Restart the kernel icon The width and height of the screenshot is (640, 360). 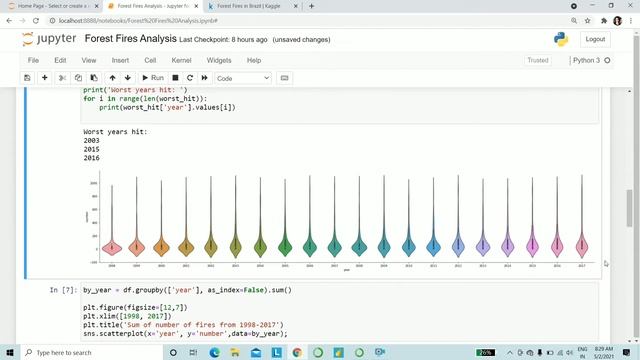[x=190, y=78]
